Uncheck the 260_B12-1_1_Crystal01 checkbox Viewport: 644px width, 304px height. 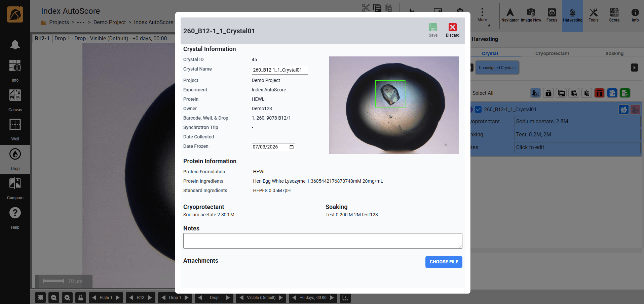click(x=478, y=110)
